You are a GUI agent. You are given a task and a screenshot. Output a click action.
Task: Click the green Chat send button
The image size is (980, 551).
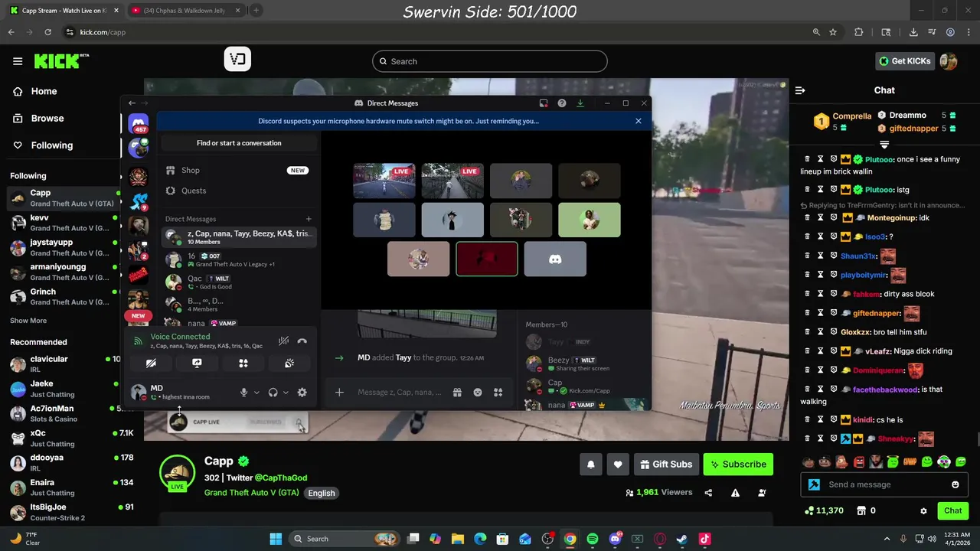click(953, 510)
